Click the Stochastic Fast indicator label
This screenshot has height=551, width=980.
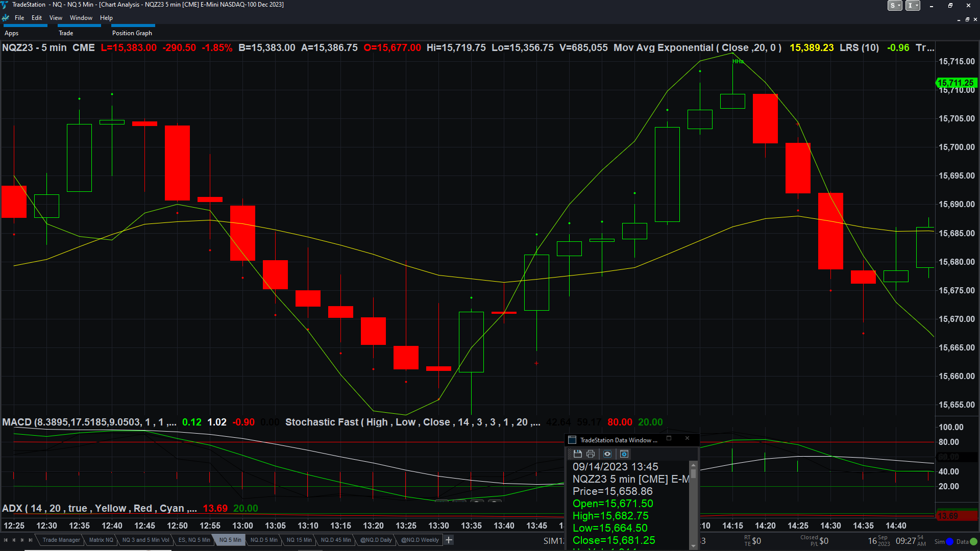412,422
